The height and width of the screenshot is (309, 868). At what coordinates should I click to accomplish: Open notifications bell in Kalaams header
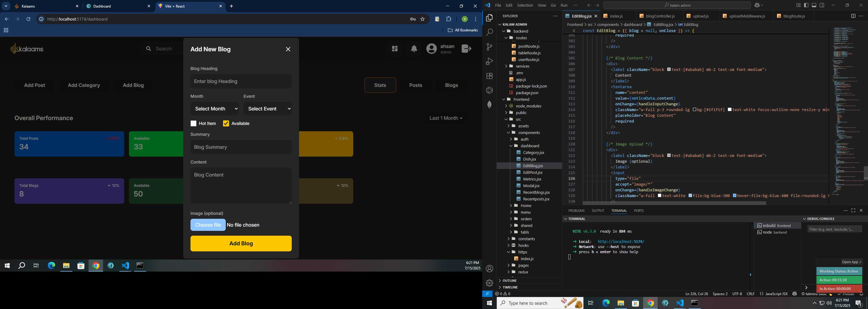[414, 49]
